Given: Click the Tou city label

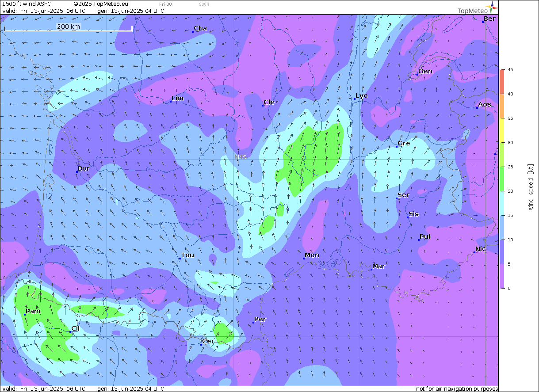Looking at the screenshot, I should 187,255.
